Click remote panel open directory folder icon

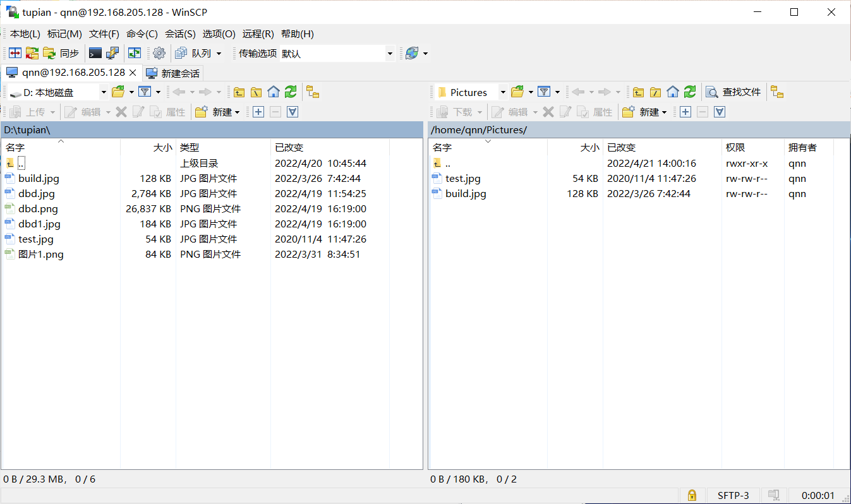click(517, 92)
